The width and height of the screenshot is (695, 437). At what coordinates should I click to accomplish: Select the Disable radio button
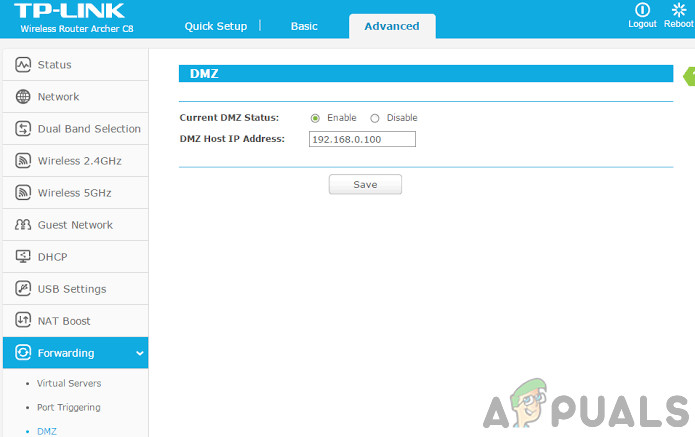click(375, 118)
